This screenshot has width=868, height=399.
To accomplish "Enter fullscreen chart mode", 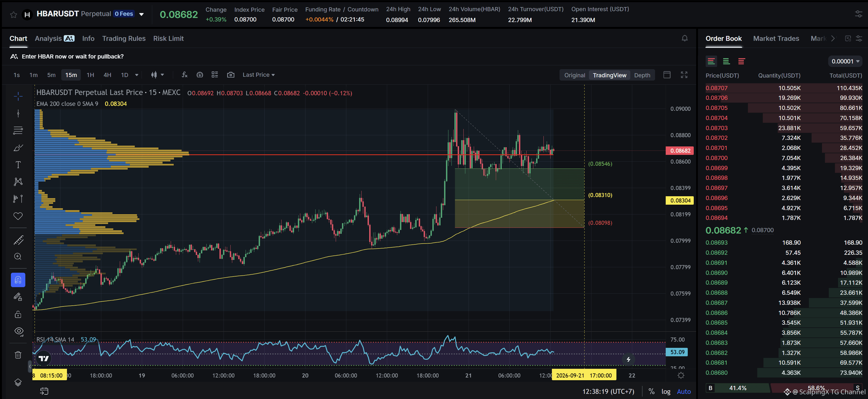I will (x=684, y=75).
